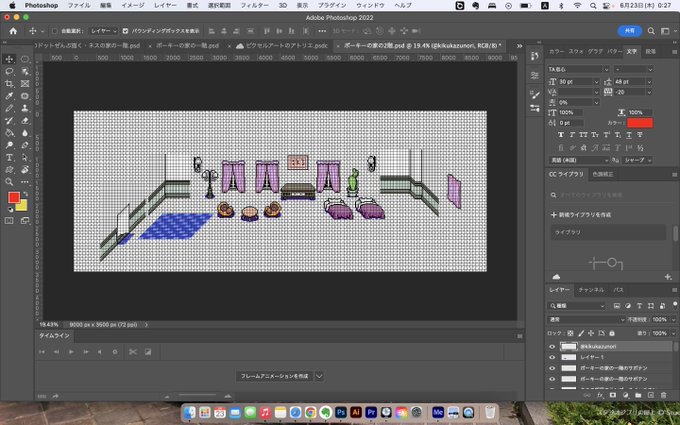Select the Pen tool
The width and height of the screenshot is (680, 425).
coord(25,145)
